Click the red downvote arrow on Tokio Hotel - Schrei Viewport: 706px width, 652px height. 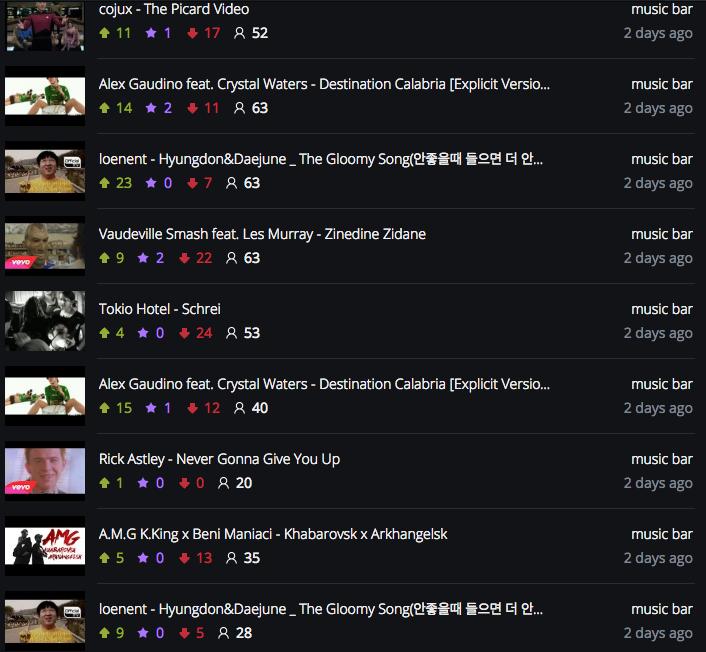point(184,333)
